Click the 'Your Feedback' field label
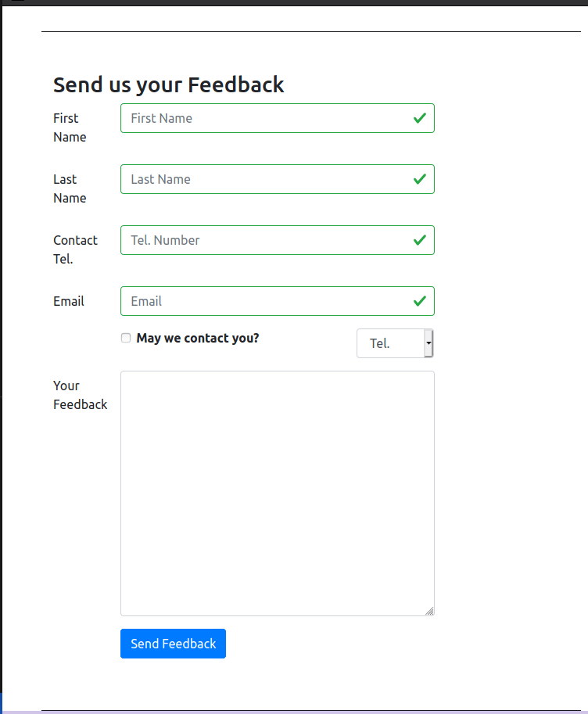Image resolution: width=588 pixels, height=714 pixels. click(x=80, y=395)
